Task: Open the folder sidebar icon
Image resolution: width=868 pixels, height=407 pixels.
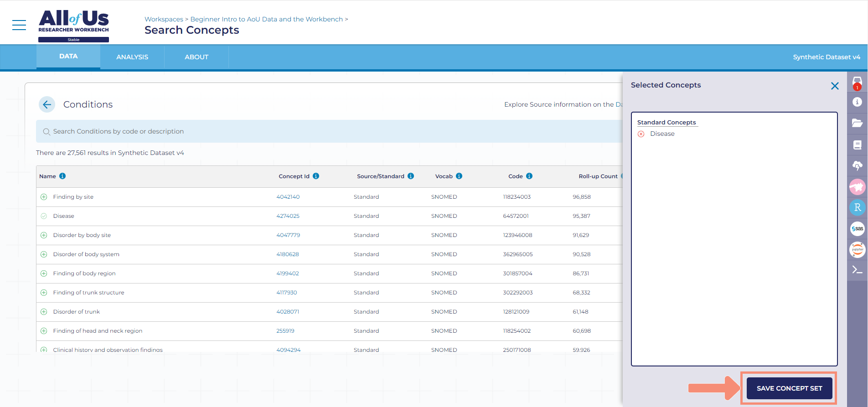Action: (857, 123)
